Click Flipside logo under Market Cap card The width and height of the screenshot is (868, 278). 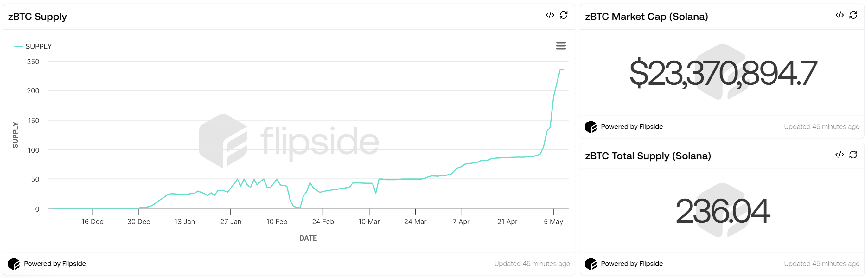coord(590,127)
